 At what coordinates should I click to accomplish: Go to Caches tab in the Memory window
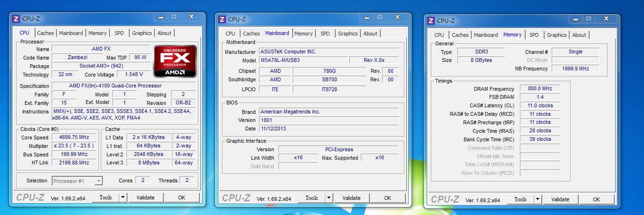(460, 35)
